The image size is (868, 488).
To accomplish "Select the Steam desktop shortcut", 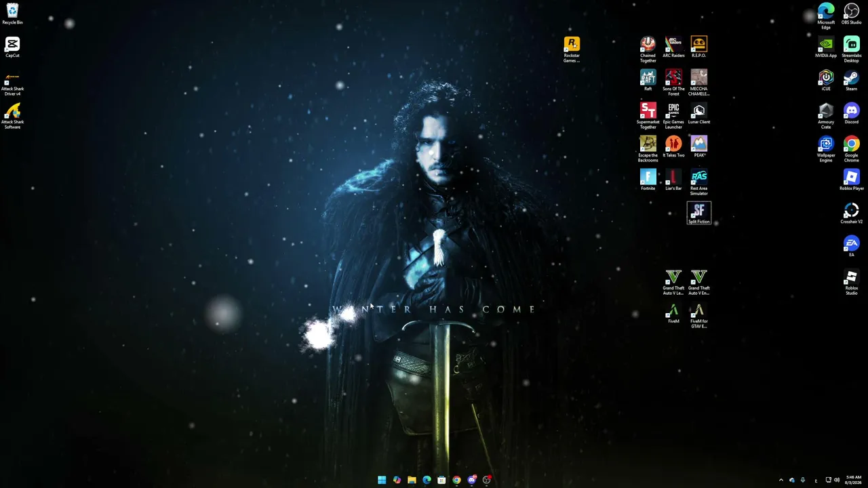I will 852,81.
